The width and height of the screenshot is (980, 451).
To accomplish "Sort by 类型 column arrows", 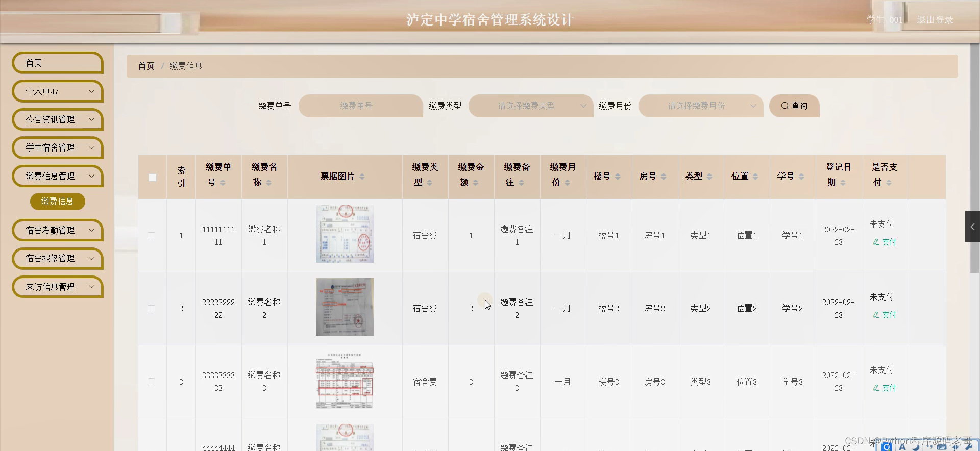I will pos(709,177).
